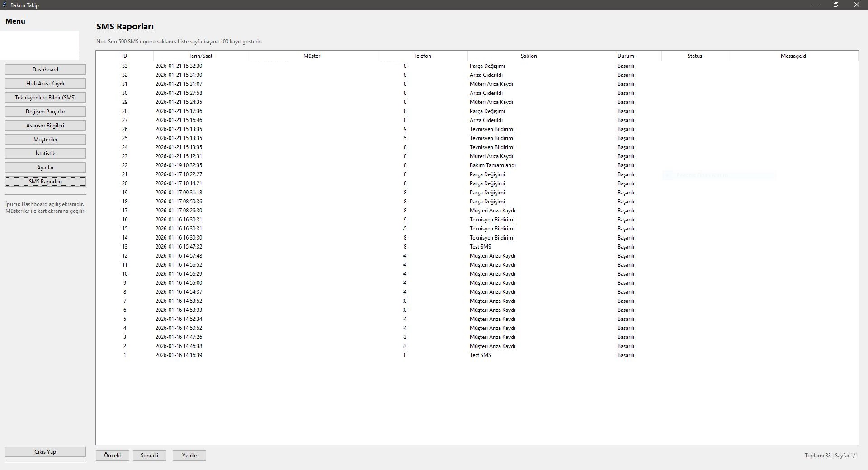Select the Bakım Tamamlandı report row
868x470 pixels.
(492, 165)
